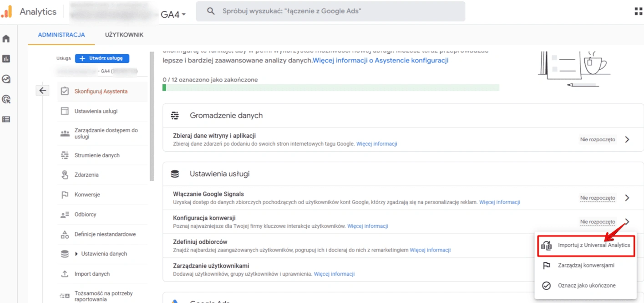Click the green setup progress bar
Screen dimensions: 644x303
[x=331, y=87]
